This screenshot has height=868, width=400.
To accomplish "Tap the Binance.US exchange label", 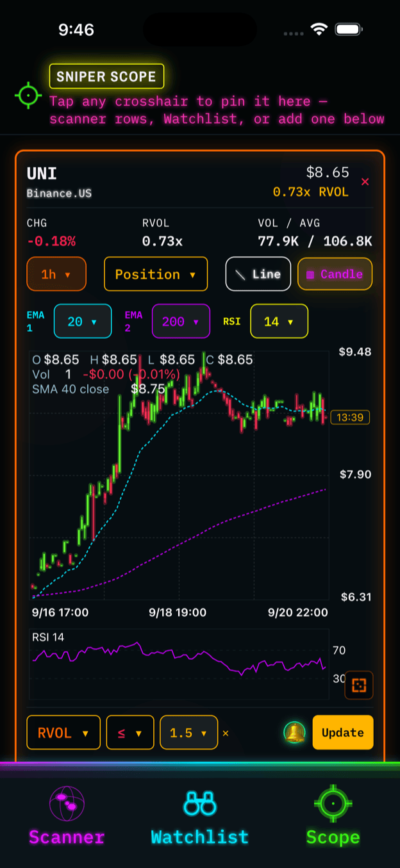I will (x=59, y=192).
